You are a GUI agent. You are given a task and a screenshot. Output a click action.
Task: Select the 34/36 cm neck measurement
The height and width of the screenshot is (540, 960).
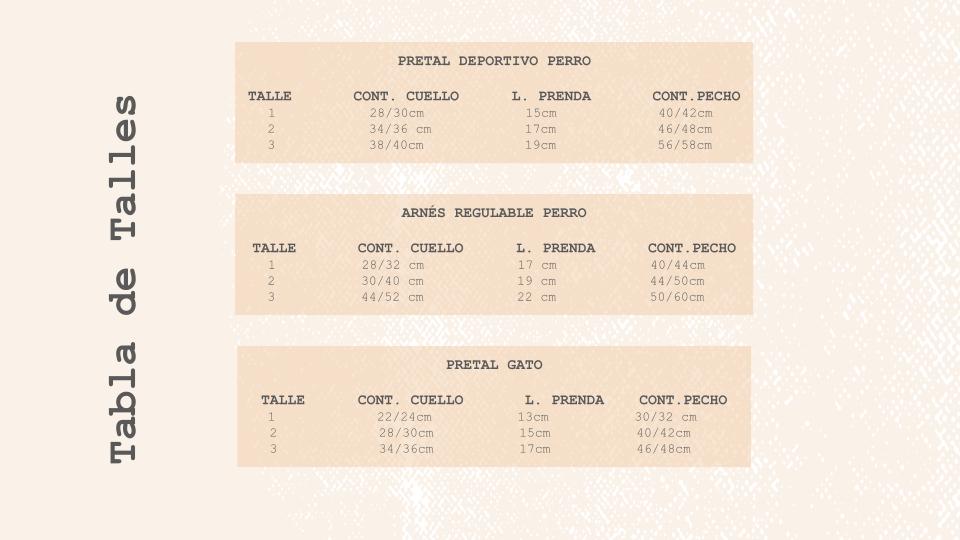(x=400, y=129)
